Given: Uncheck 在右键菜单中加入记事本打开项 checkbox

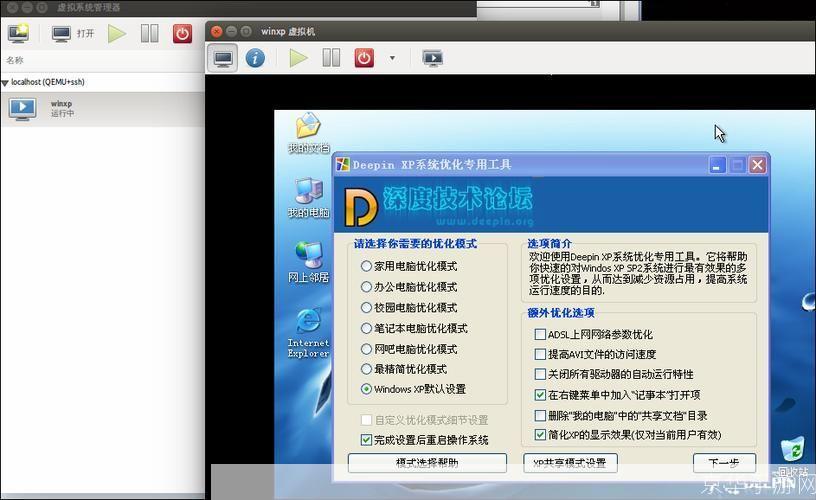Looking at the screenshot, I should tap(540, 395).
